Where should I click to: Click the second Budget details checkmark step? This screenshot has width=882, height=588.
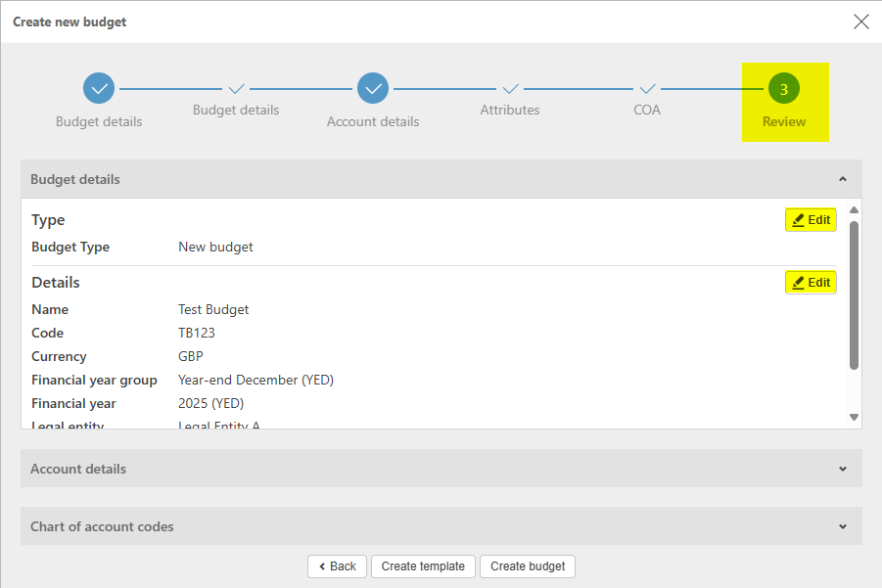pyautogui.click(x=236, y=89)
